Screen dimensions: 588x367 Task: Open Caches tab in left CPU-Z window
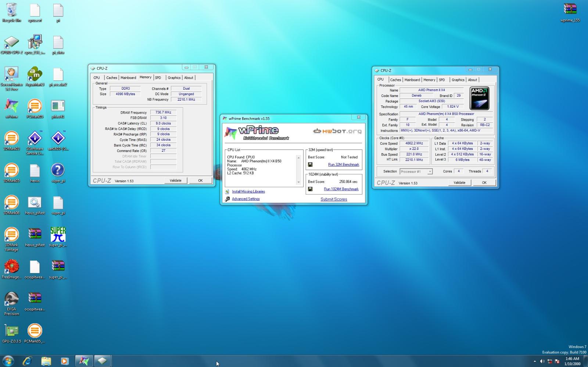click(x=112, y=78)
